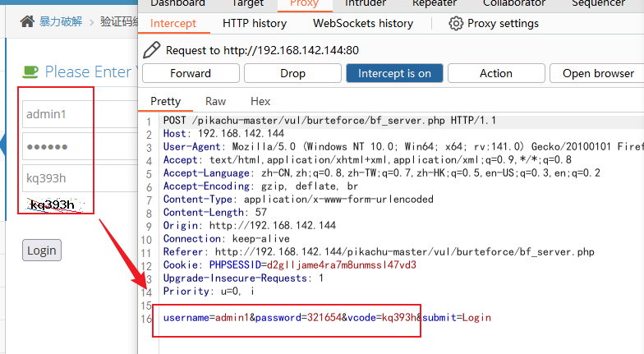
Task: Click the Priority header line
Action: (209, 291)
